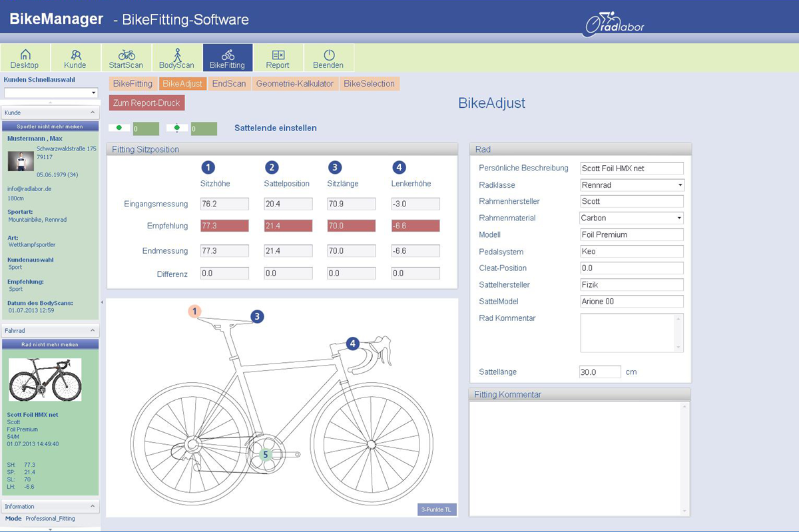Click number 3 badge above Sitzlänge
Screen dimensions: 799x532
tap(334, 167)
